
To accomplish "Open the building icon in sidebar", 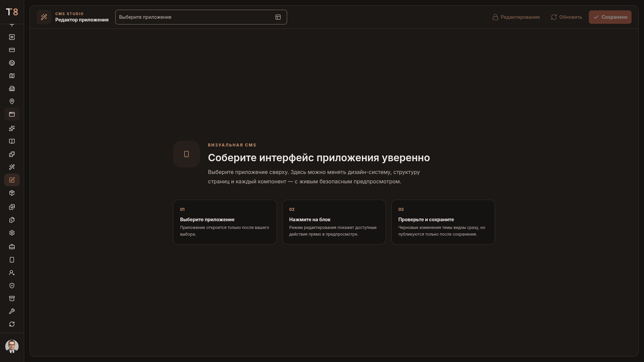I will coord(12,88).
